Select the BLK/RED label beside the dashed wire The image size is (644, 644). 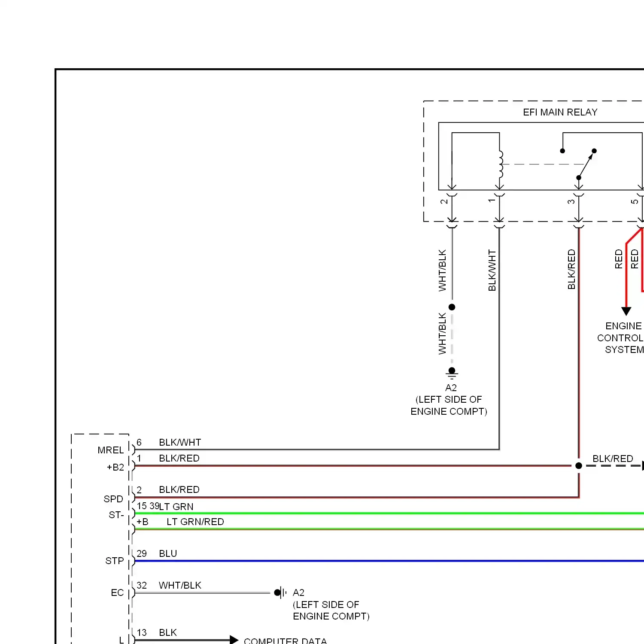coord(613,459)
